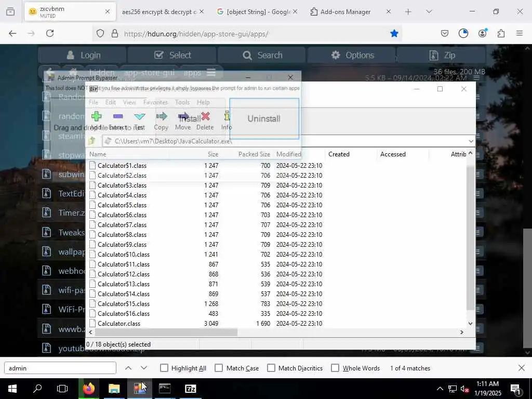Open notification center icon
The image size is (532, 399).
516,389
